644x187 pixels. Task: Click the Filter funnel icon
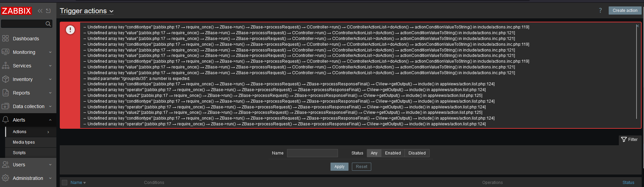coord(624,140)
